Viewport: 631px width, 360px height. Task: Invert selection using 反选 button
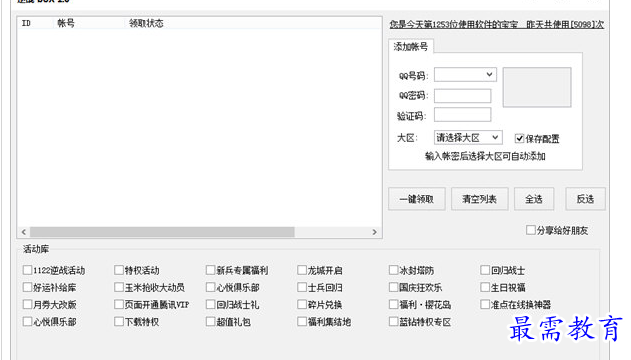(x=586, y=199)
